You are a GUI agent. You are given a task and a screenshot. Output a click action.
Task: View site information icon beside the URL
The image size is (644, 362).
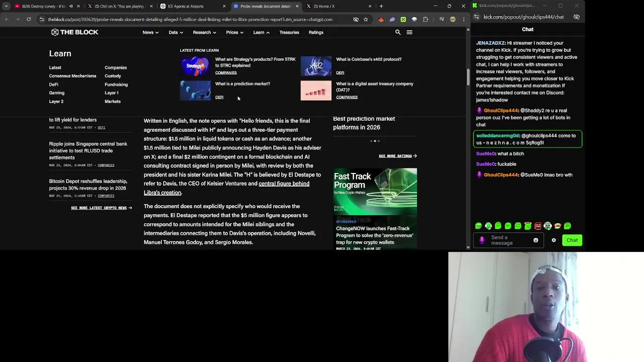tap(43, 19)
